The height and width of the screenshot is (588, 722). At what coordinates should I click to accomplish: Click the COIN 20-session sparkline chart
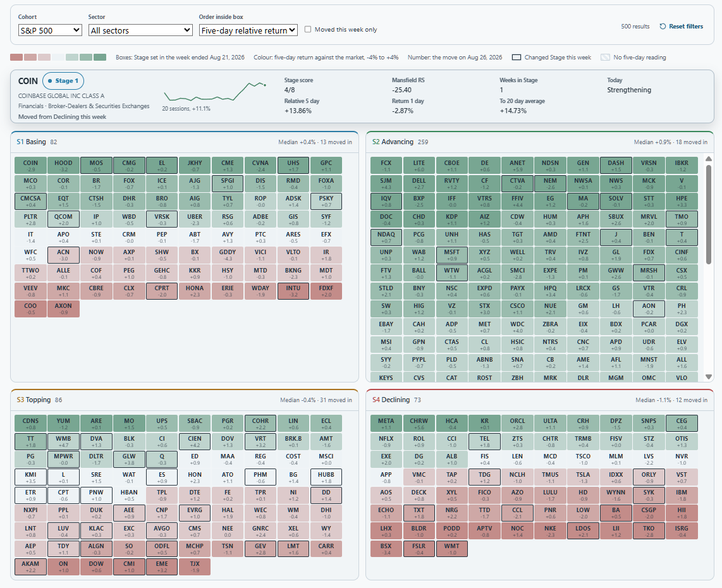coord(214,91)
